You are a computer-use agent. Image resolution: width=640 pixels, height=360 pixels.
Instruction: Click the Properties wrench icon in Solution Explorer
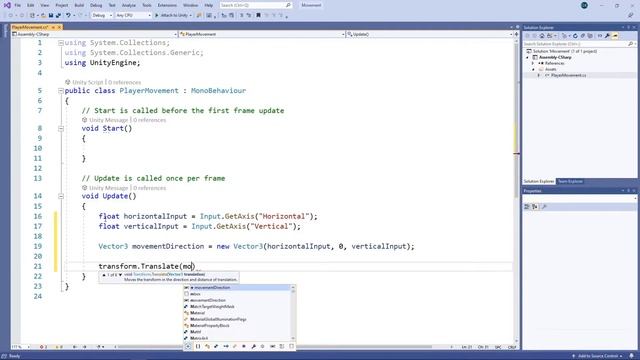607,36
